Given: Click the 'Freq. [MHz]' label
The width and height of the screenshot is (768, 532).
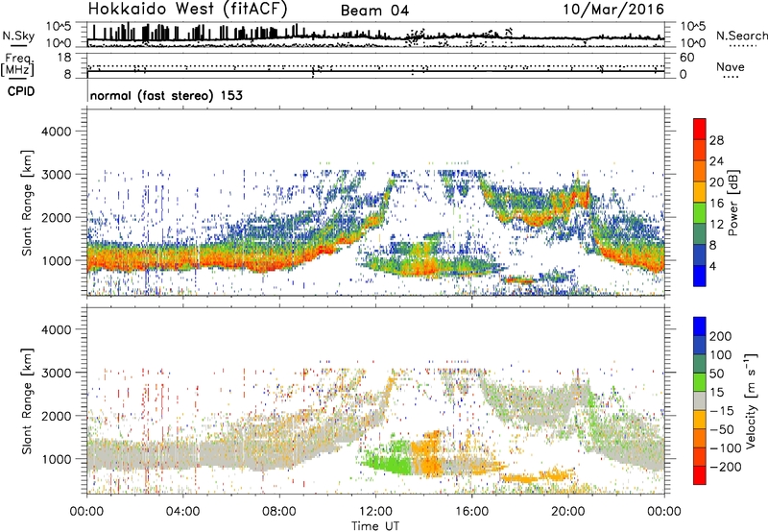Looking at the screenshot, I should tap(17, 65).
